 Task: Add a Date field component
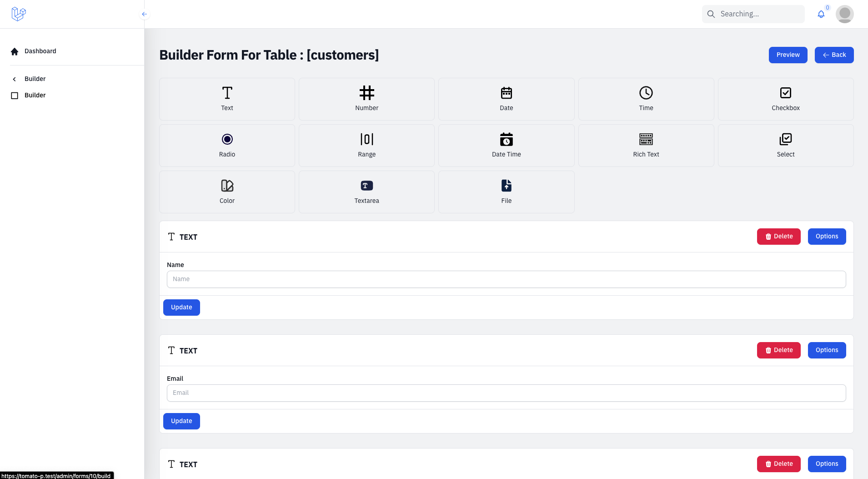click(506, 99)
